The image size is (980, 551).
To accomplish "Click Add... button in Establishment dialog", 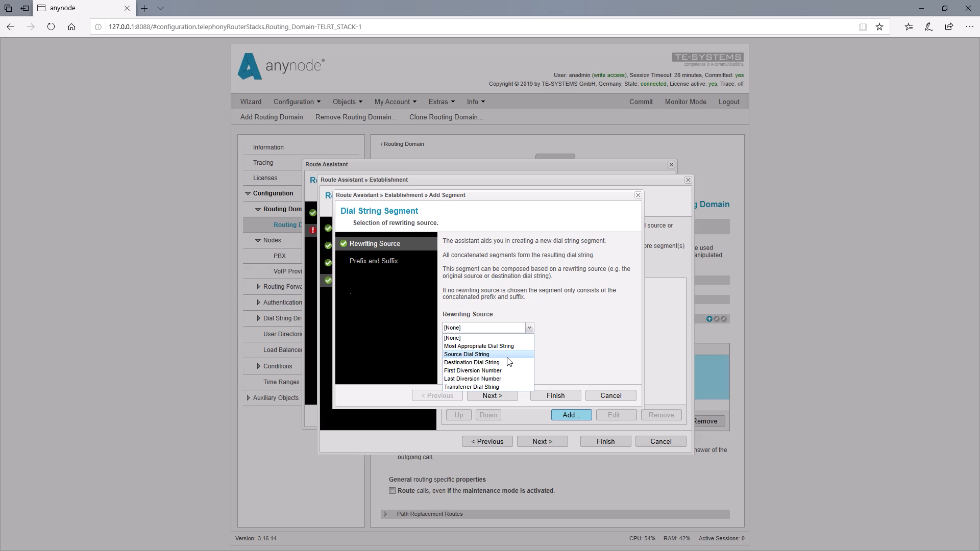I will pyautogui.click(x=572, y=415).
